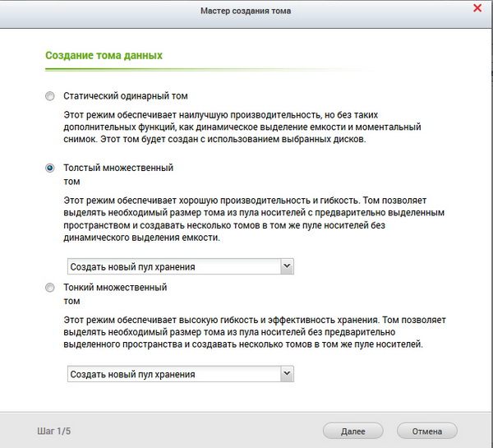Click the arrow of the thin volume pool dropdown
The height and width of the screenshot is (448, 493).
(x=286, y=374)
